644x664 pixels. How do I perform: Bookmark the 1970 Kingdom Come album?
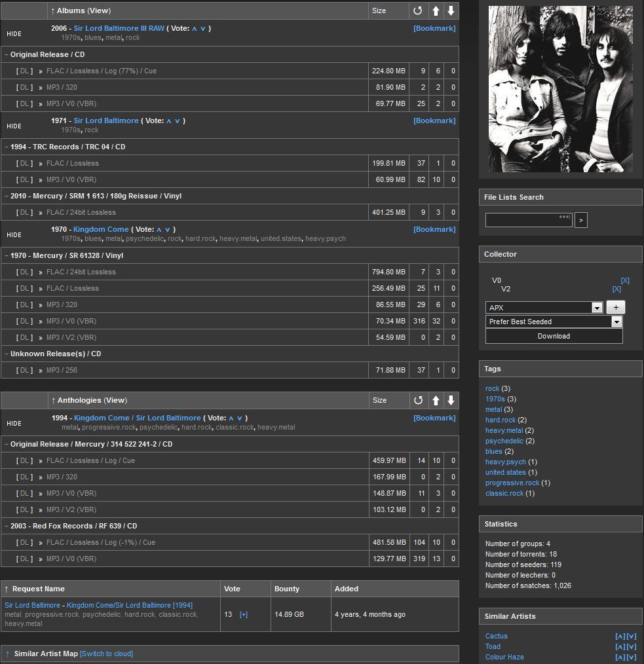pos(434,230)
